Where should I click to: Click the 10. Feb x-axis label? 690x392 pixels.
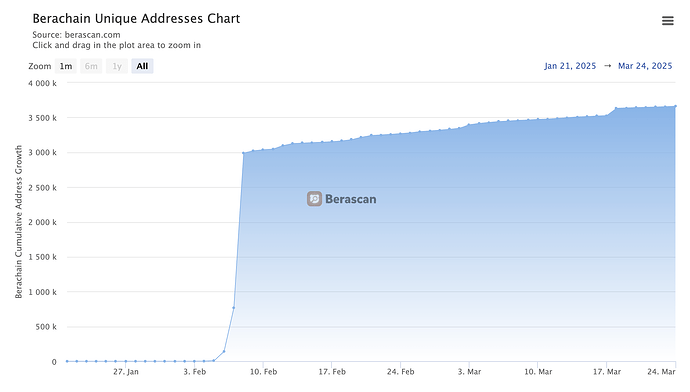263,372
